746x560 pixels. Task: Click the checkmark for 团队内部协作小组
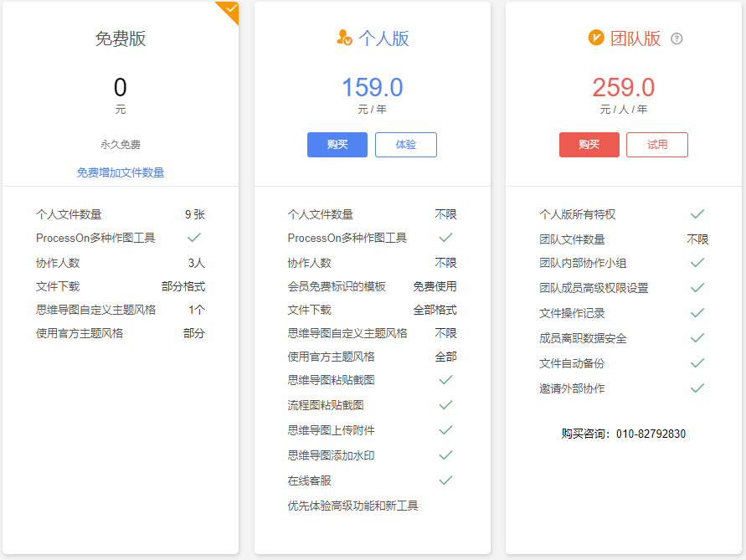pos(697,263)
